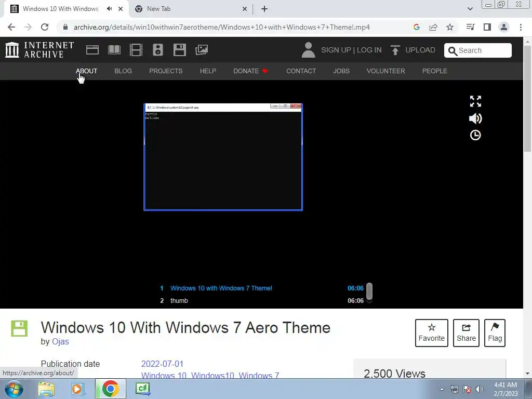Click the Share button

[x=466, y=333]
